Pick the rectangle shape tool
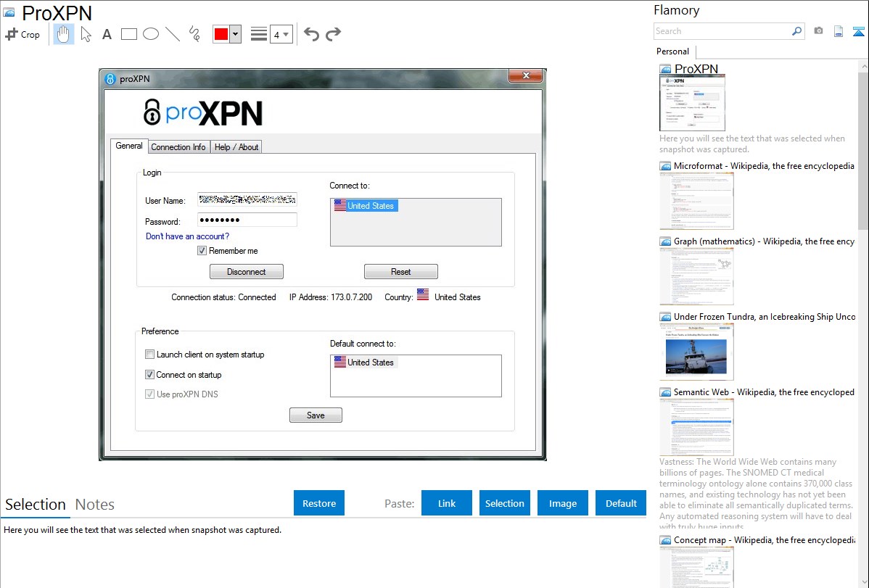 [128, 34]
